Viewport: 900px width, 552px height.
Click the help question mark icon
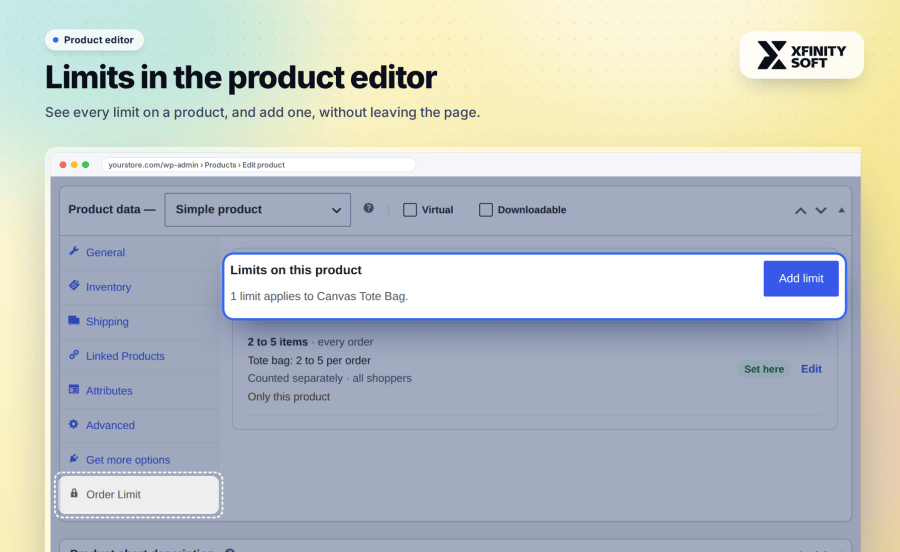click(x=368, y=208)
